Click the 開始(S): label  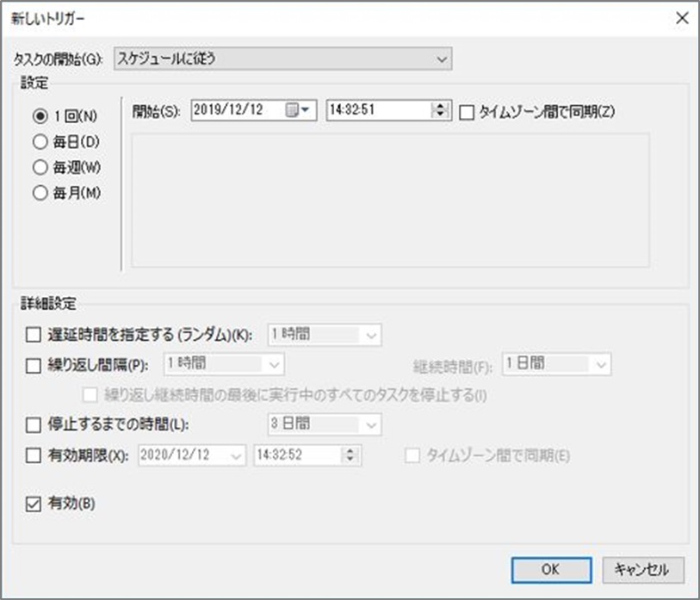[x=156, y=111]
